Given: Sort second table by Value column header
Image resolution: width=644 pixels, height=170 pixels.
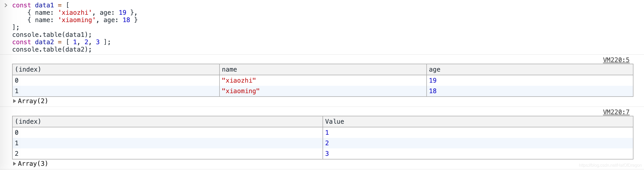Looking at the screenshot, I should coord(478,122).
